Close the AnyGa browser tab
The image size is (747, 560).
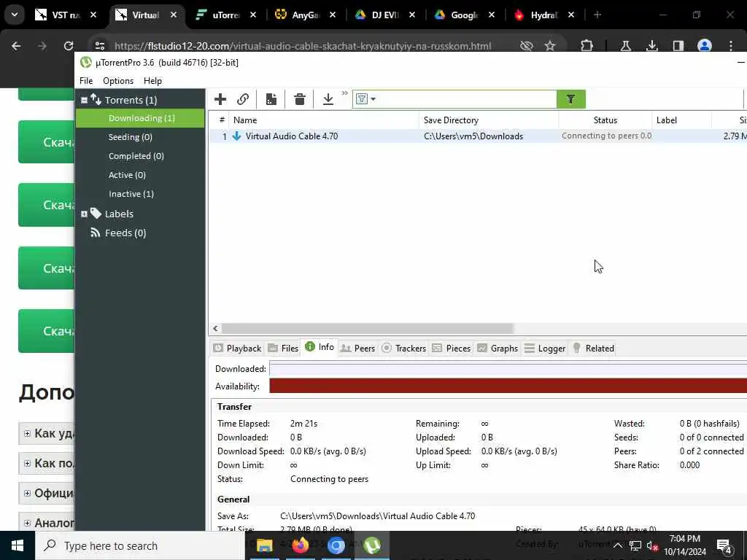(x=333, y=15)
